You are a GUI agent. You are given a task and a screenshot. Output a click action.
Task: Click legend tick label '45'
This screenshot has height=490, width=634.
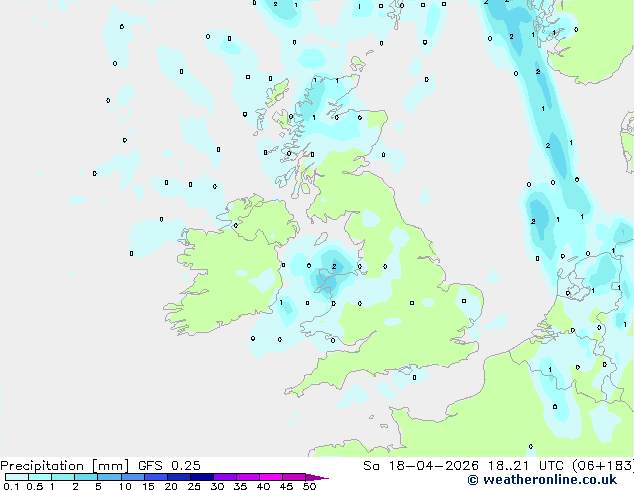286,486
